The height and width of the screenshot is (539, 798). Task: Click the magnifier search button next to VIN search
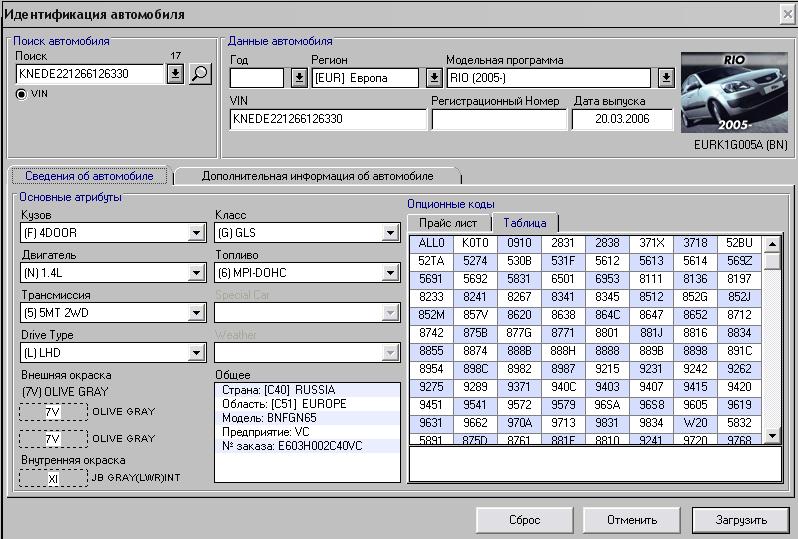pyautogui.click(x=200, y=73)
